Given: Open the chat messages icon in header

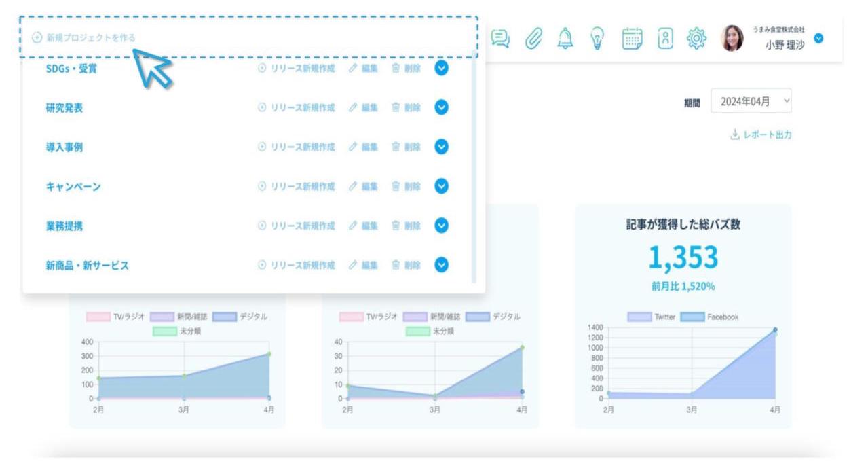Looking at the screenshot, I should [501, 39].
